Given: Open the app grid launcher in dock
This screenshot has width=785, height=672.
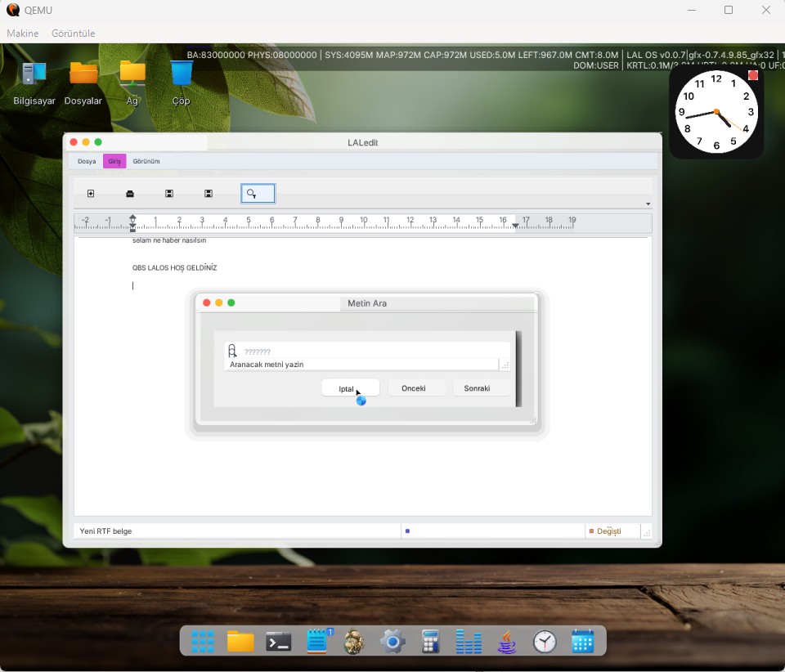Looking at the screenshot, I should pos(203,641).
